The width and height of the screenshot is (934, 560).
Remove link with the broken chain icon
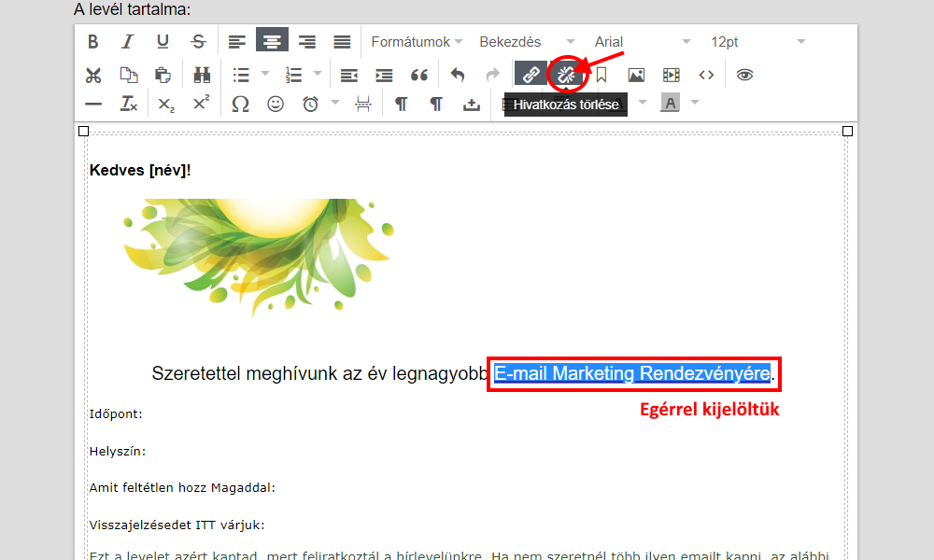click(x=566, y=75)
